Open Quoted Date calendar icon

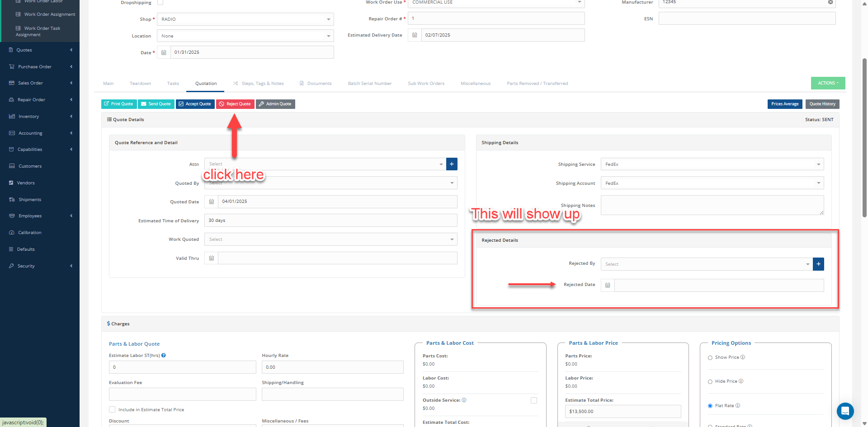[x=211, y=202]
